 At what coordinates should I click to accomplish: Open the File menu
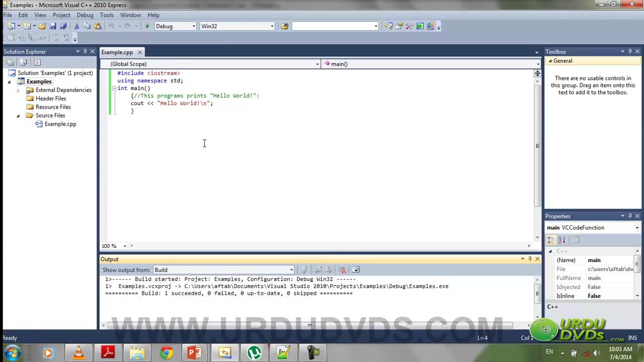pyautogui.click(x=8, y=15)
